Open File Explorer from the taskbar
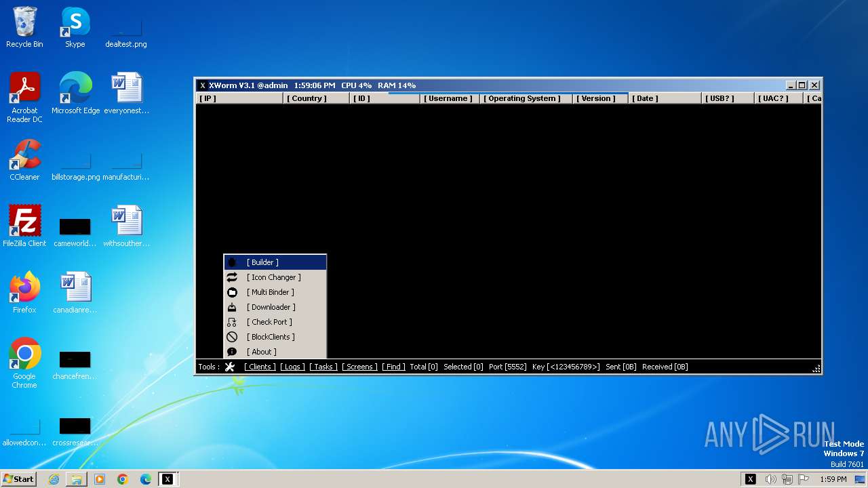868x488 pixels. pos(77,479)
